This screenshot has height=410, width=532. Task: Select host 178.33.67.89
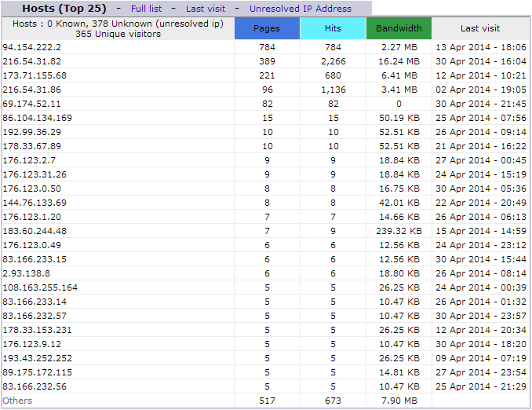[32, 146]
